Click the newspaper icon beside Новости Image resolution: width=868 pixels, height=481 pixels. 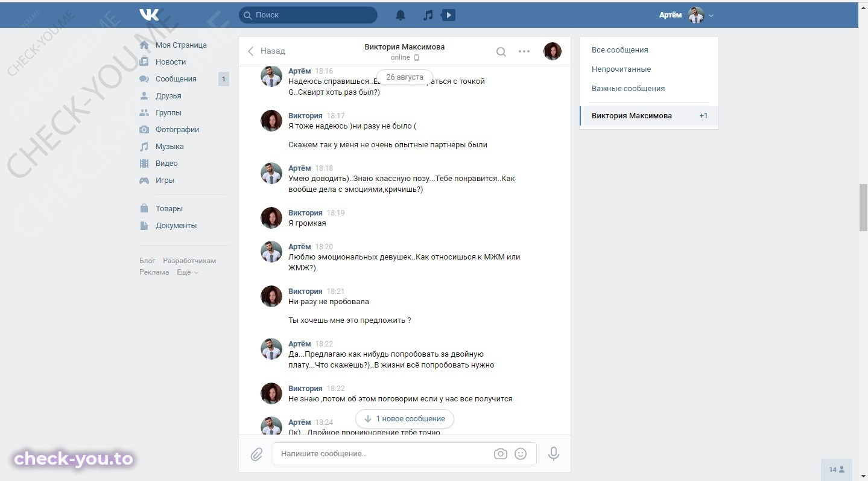click(x=144, y=62)
